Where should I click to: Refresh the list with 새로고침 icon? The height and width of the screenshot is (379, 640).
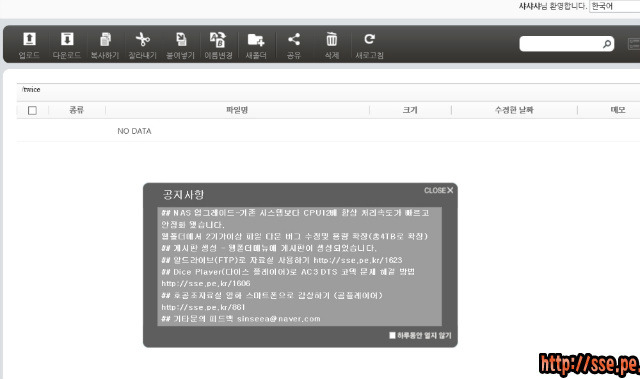[369, 39]
